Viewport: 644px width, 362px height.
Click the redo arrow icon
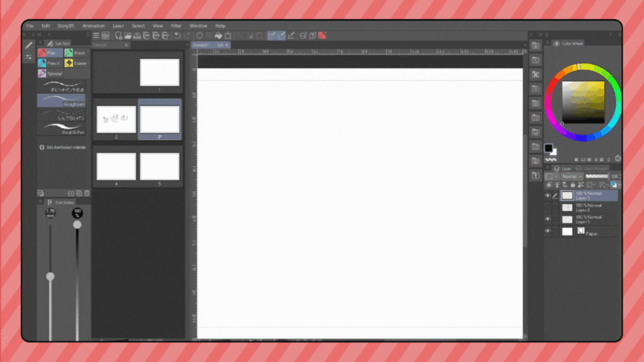coord(187,36)
